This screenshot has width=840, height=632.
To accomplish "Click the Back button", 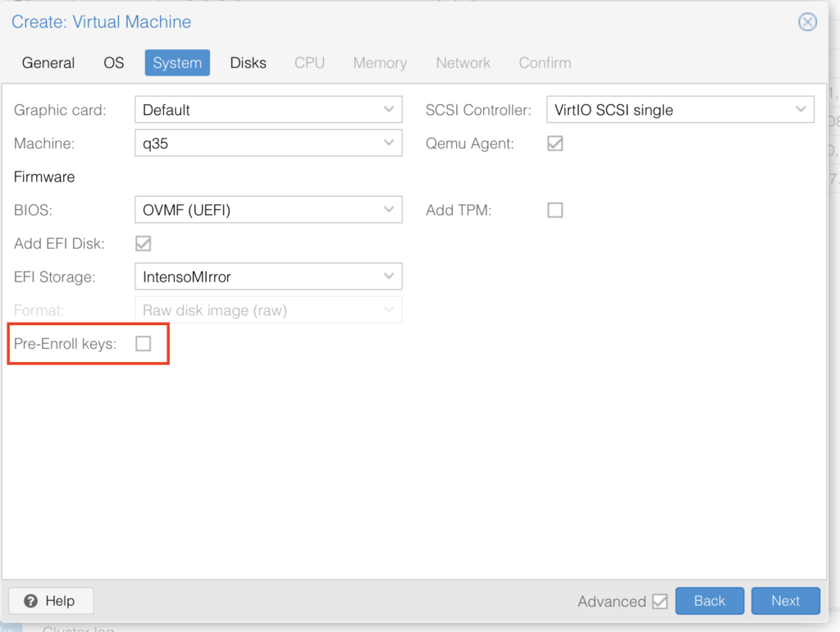I will pos(710,601).
